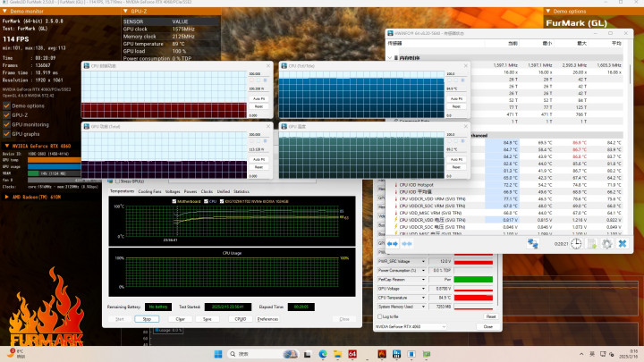Click the GPU temperature graph window icon
644x362 pixels.
pos(284,126)
